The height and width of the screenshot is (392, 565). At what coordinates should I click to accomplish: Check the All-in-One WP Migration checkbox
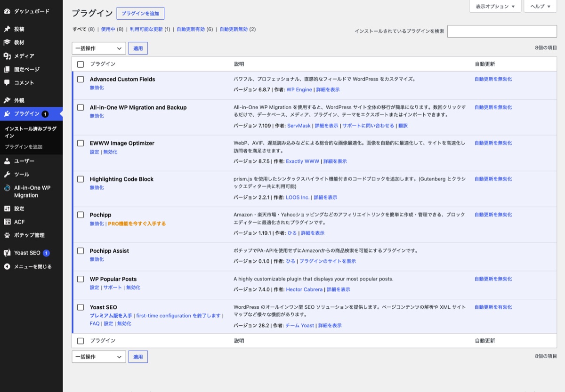pos(81,107)
